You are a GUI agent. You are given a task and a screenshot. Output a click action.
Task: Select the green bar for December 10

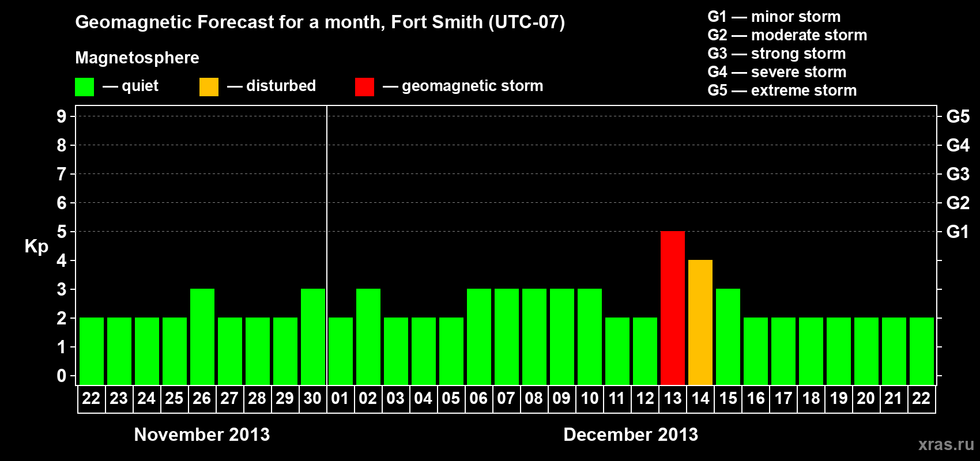point(590,337)
